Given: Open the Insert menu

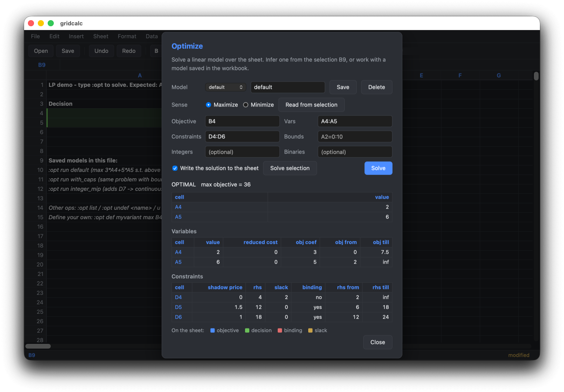Looking at the screenshot, I should (x=77, y=37).
